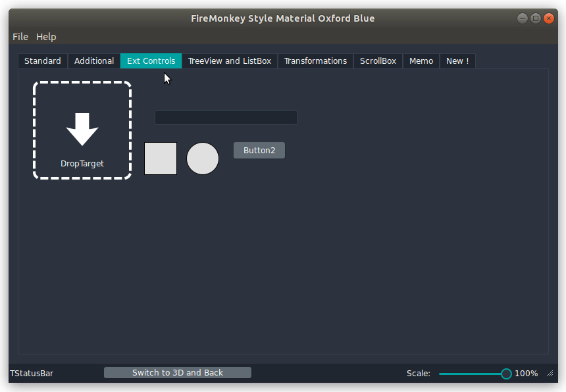
Task: Select the Ext Controls tab
Action: point(151,61)
